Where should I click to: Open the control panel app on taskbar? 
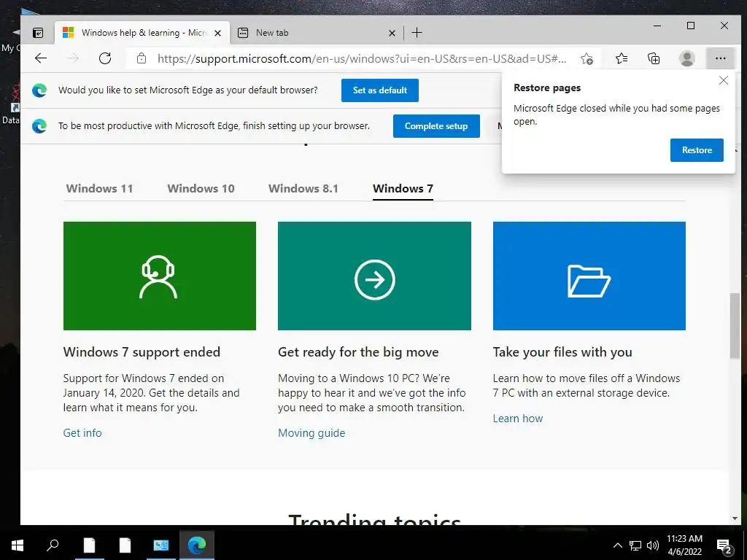[x=161, y=545]
